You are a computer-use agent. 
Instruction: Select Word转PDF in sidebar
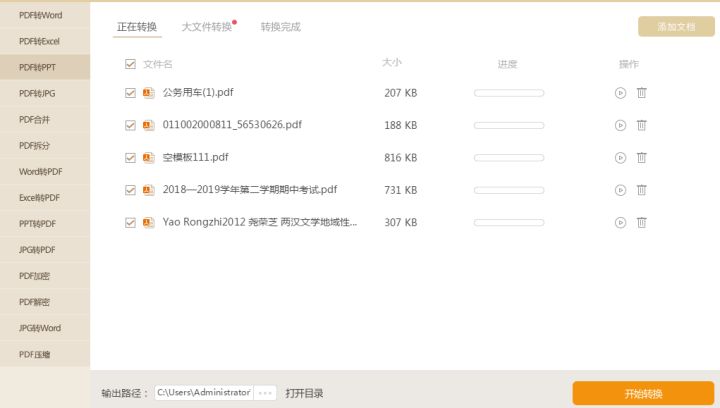[45, 172]
